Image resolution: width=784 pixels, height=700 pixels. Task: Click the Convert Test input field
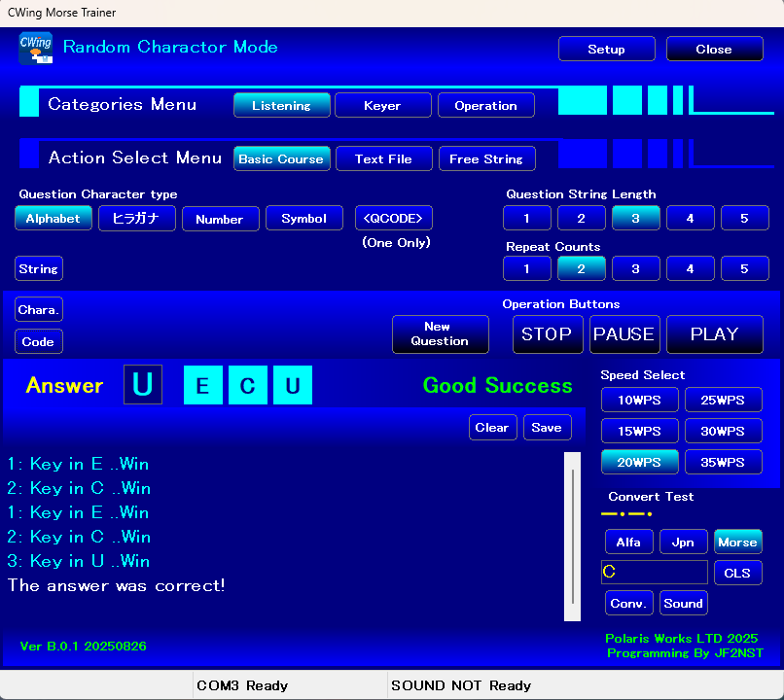tap(655, 573)
